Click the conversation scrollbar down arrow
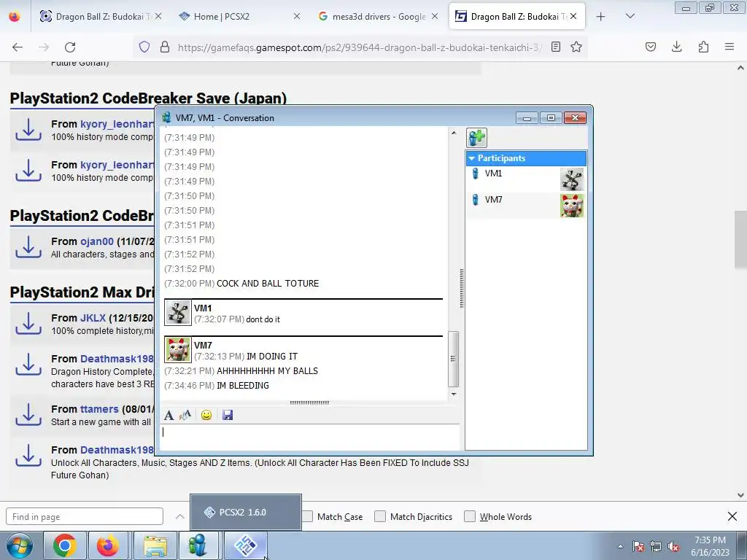Screen dimensions: 747x560 pos(454,394)
